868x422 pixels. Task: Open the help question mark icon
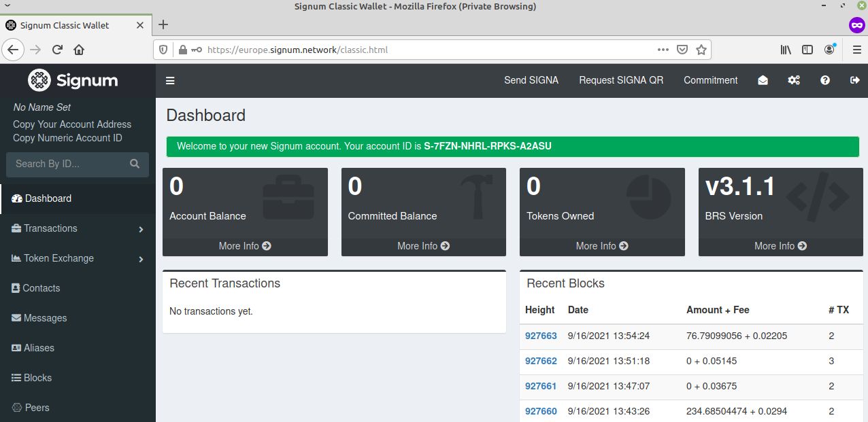[x=825, y=80]
